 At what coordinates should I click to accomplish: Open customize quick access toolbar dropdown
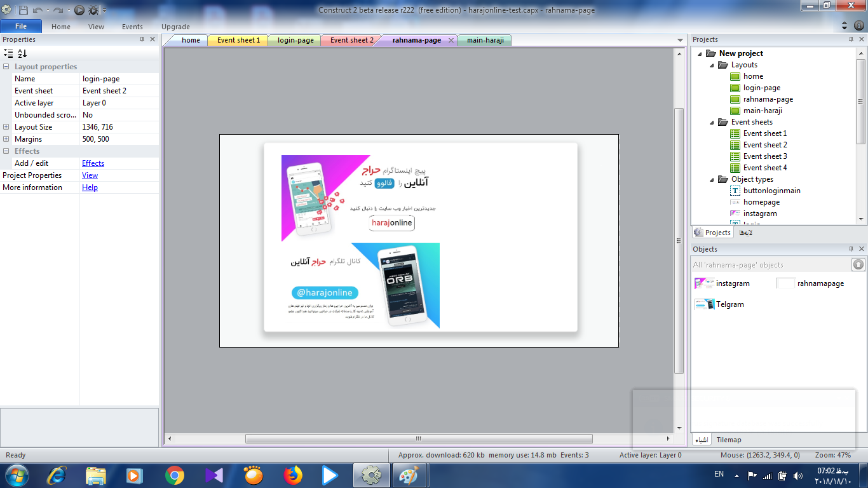coord(104,11)
